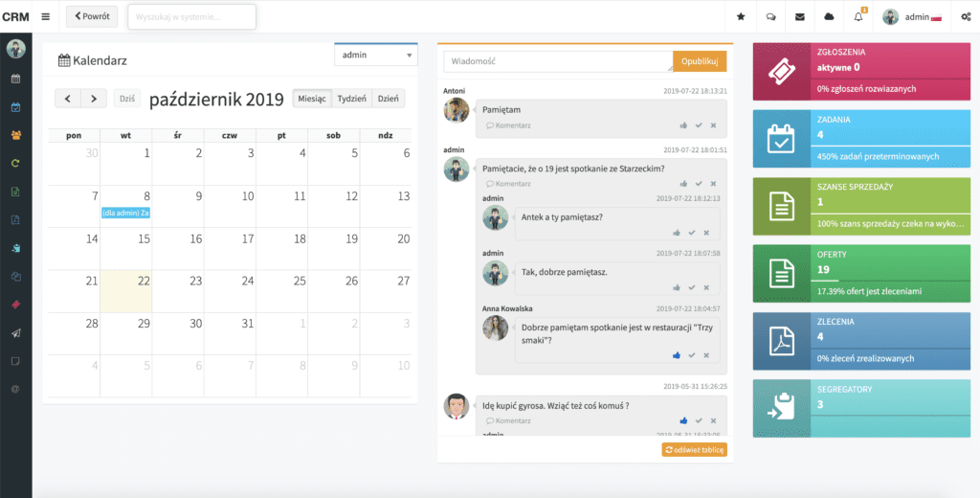Viewport: 980px width, 498px height.
Task: Click checkmark on Starzeckim meeting post
Action: [x=699, y=184]
